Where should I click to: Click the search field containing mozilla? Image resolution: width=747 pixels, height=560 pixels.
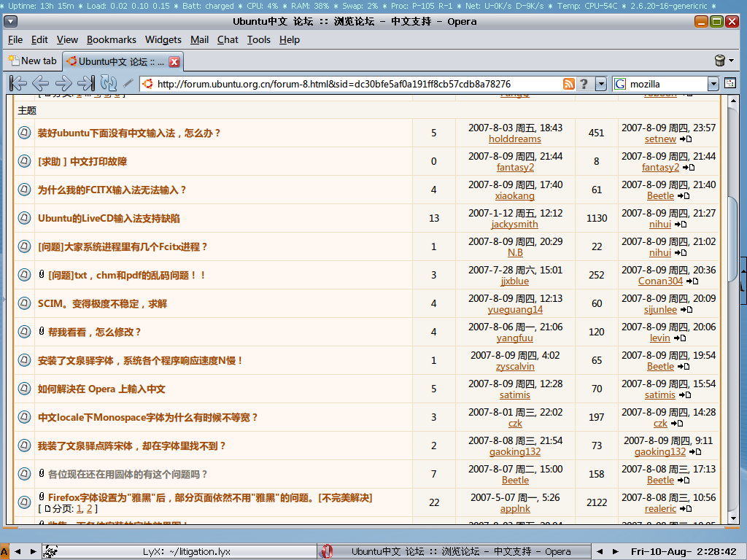[667, 84]
